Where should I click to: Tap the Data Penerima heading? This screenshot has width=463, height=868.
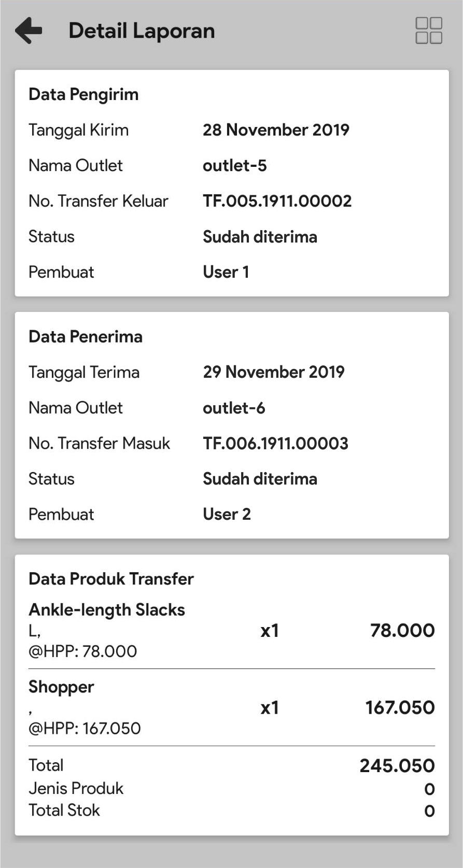[x=86, y=337]
